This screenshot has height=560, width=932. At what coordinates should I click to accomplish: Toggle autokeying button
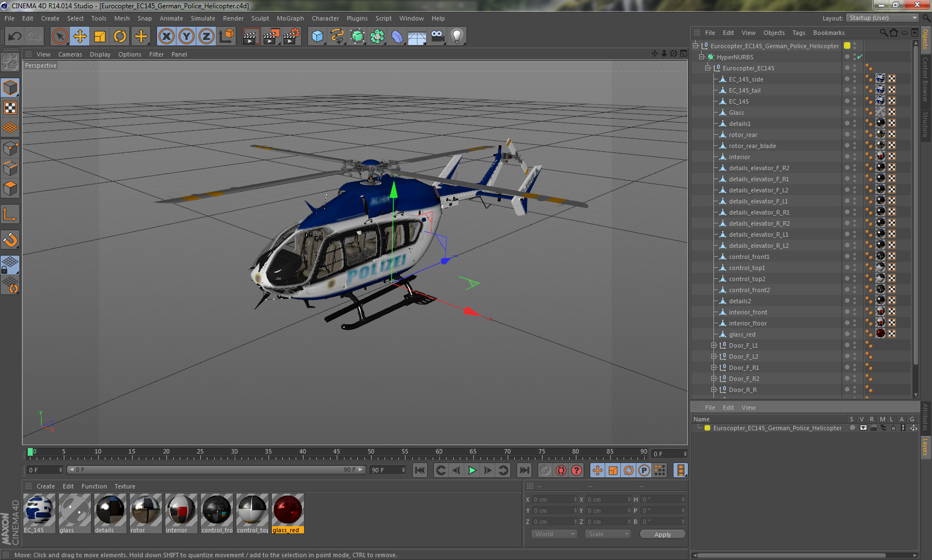point(561,470)
